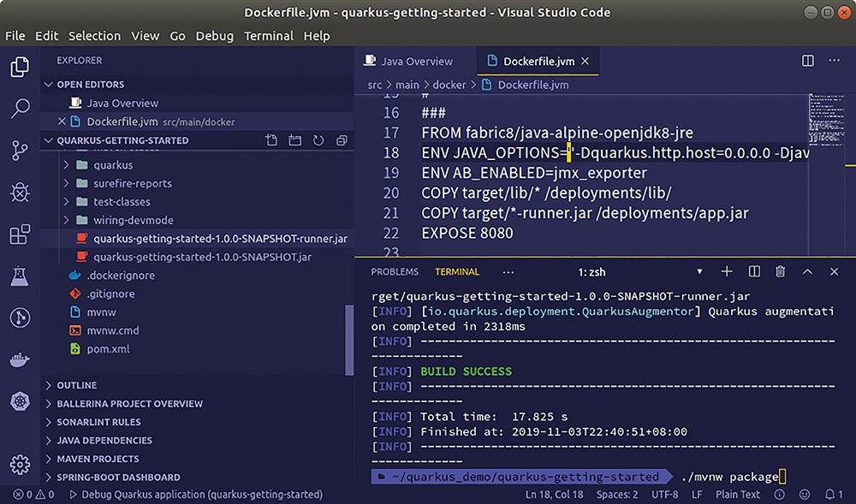856x504 pixels.
Task: Close the Dockerfile.jvm editor tab
Action: coord(586,61)
